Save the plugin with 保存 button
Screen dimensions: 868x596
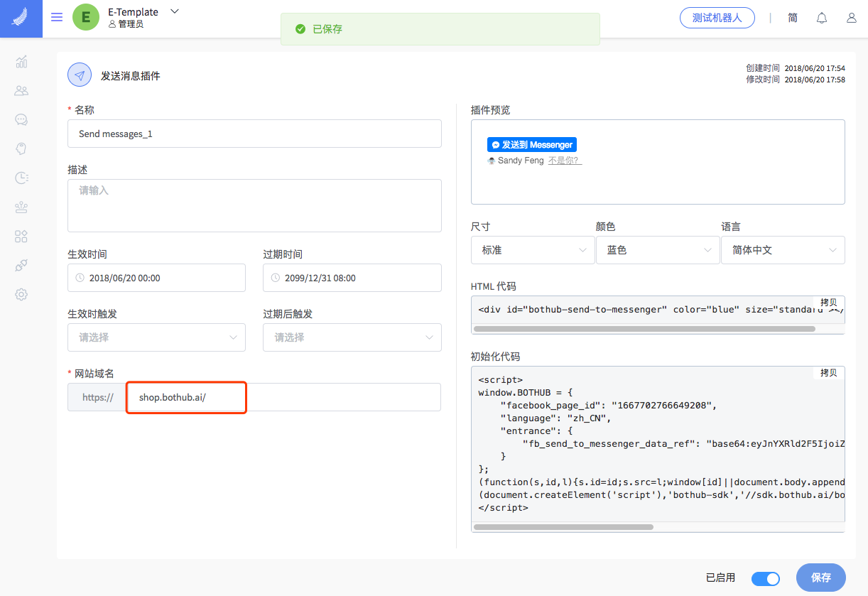(x=821, y=578)
